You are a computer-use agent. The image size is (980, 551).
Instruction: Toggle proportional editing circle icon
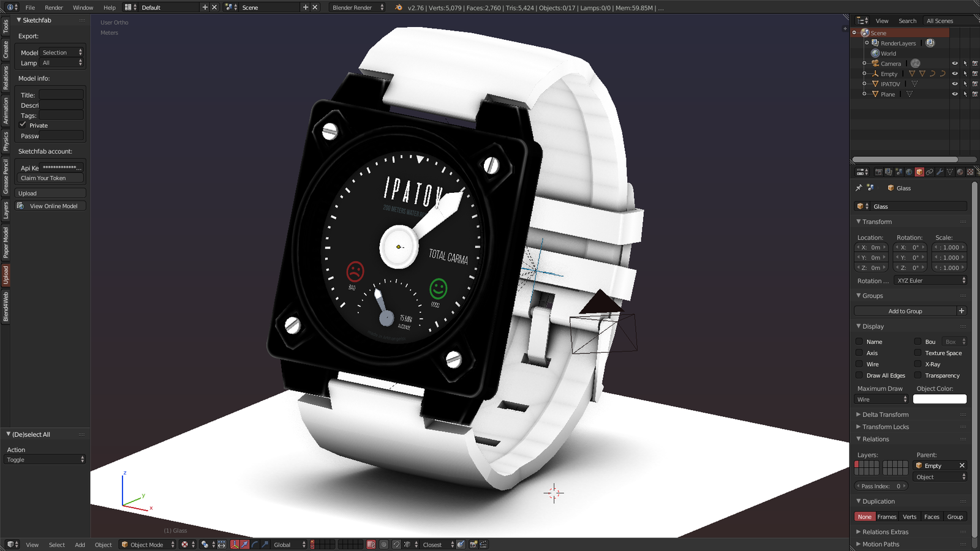[383, 544]
